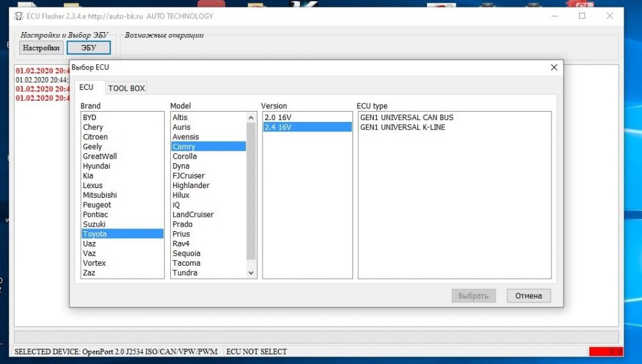Screen dimensions: 642x364
Task: Click the ECU Flasher title bar icon
Action: click(19, 17)
